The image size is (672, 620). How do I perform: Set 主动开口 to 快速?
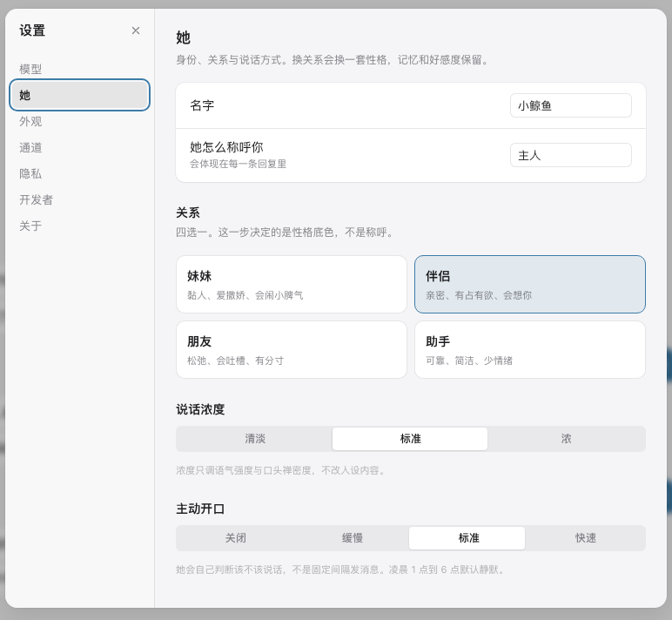click(586, 538)
